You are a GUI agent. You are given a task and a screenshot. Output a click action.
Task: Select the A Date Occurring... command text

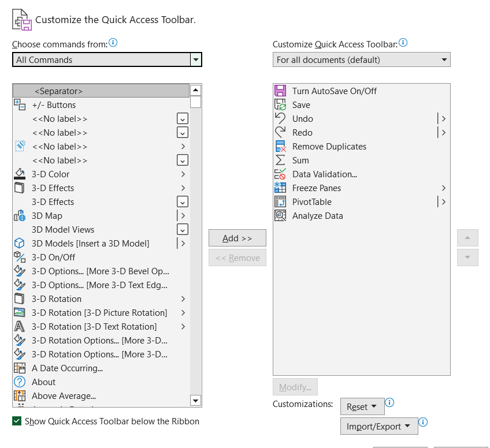click(x=67, y=368)
